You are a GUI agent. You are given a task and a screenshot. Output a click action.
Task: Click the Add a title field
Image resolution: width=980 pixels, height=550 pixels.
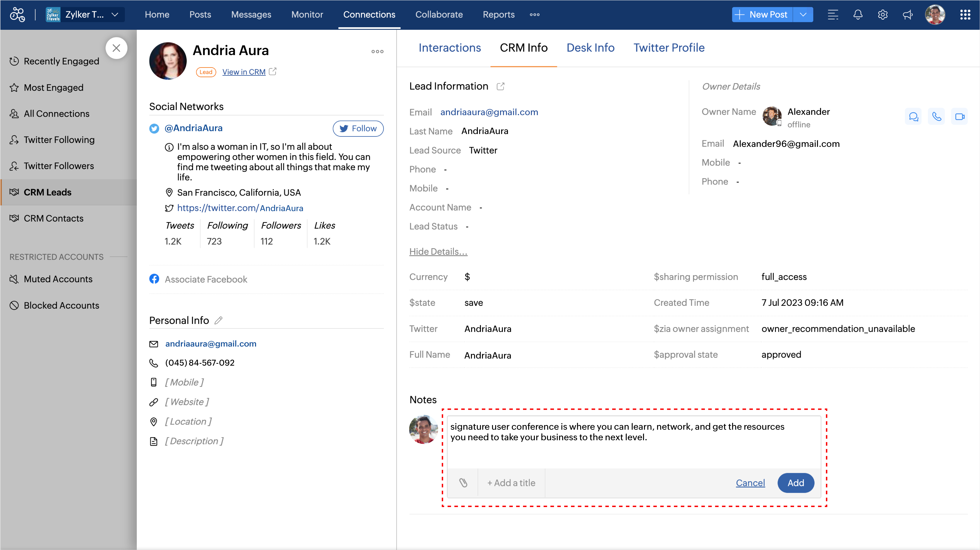[511, 483]
